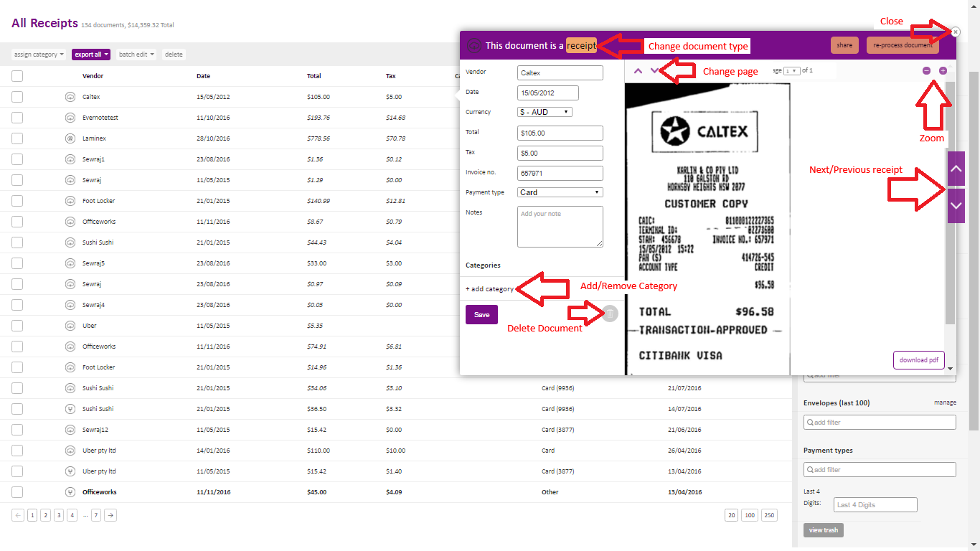Check the box for the Evernotetest row
Image resolution: width=980 pixels, height=551 pixels.
(x=17, y=118)
